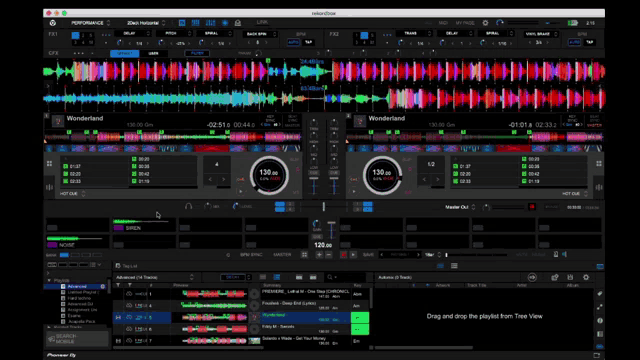Toggle the mixer panel icon in toolbar
Viewport: 640px width, 360px height.
(210, 23)
